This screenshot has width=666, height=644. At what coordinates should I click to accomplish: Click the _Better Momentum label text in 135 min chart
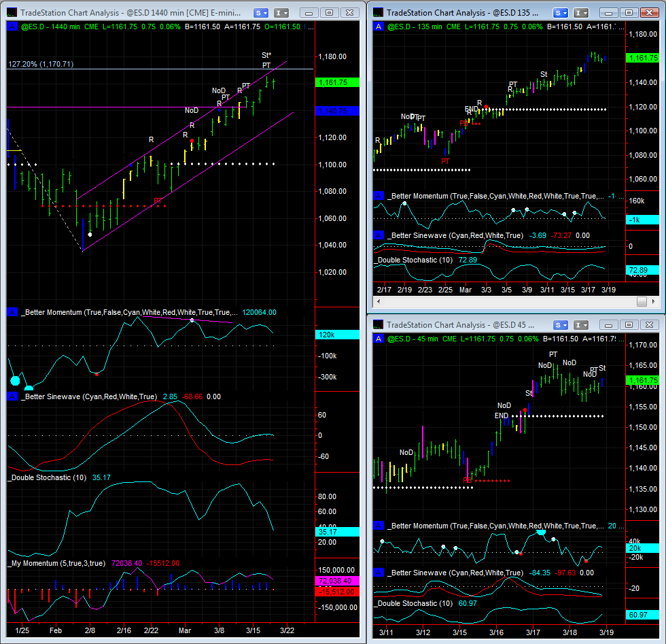495,196
